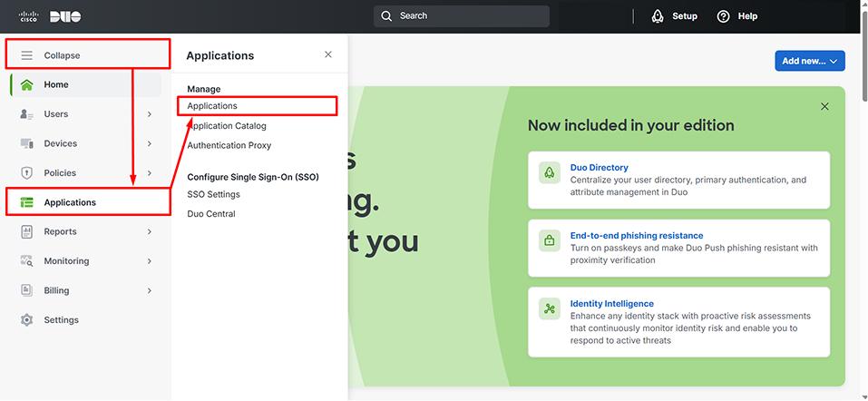Screen dimensions: 868x401
Task: Expand the Users submenu chevron
Action: tap(150, 114)
